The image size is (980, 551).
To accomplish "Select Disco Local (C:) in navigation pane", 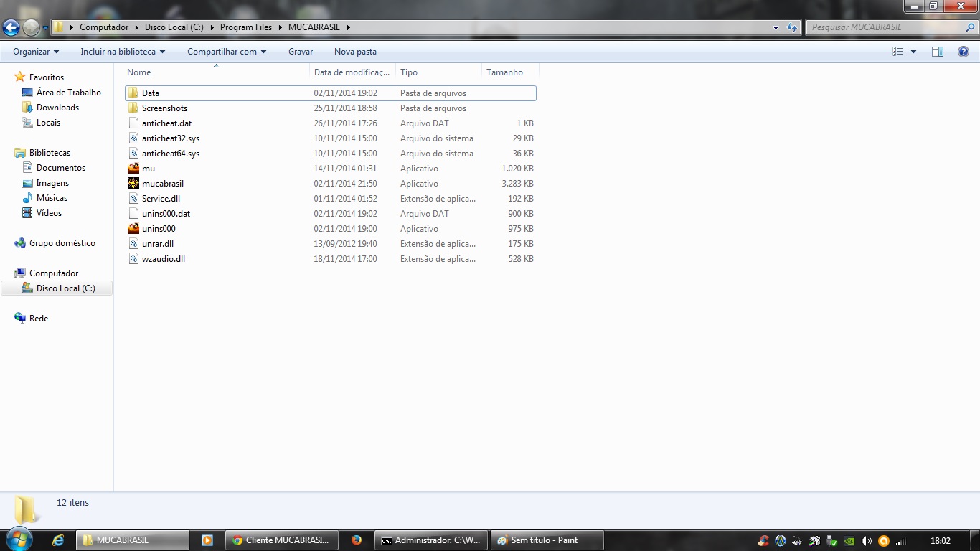I will click(x=65, y=288).
